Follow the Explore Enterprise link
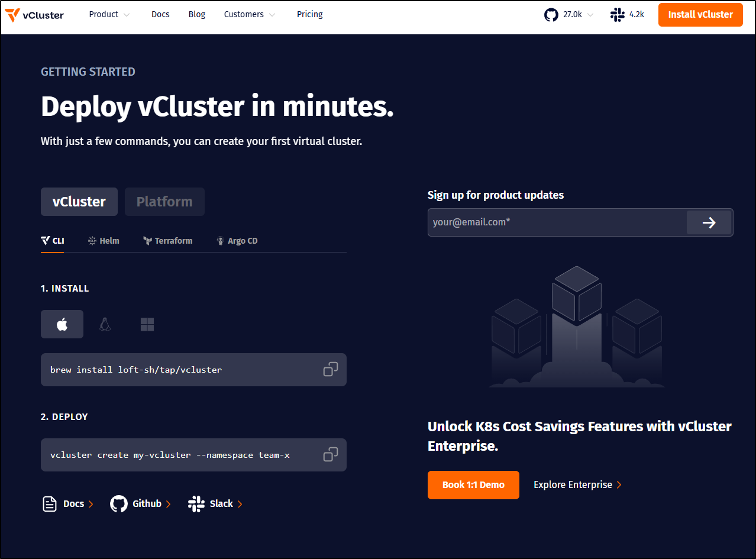 (x=577, y=485)
